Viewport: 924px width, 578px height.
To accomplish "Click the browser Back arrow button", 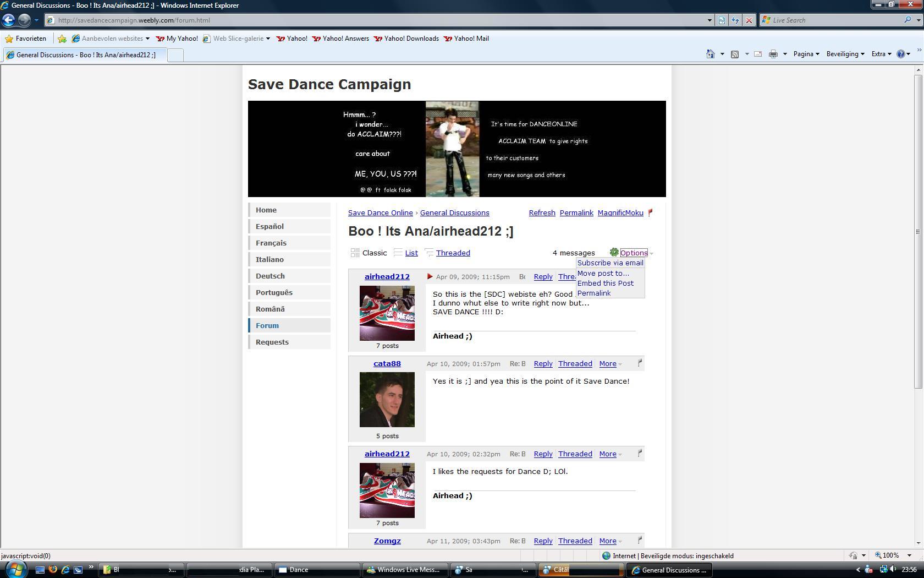I will tap(8, 20).
